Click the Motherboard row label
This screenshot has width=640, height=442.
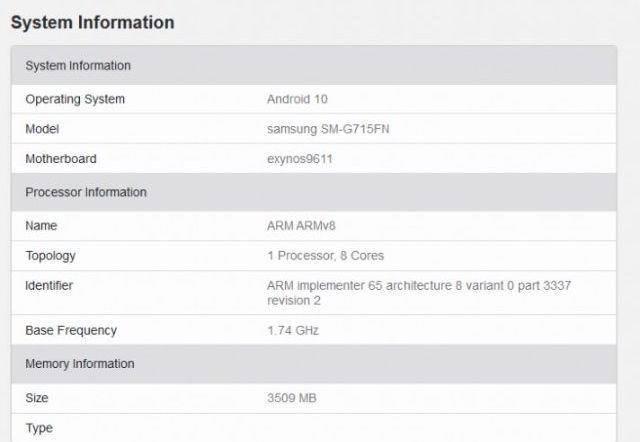coord(61,159)
